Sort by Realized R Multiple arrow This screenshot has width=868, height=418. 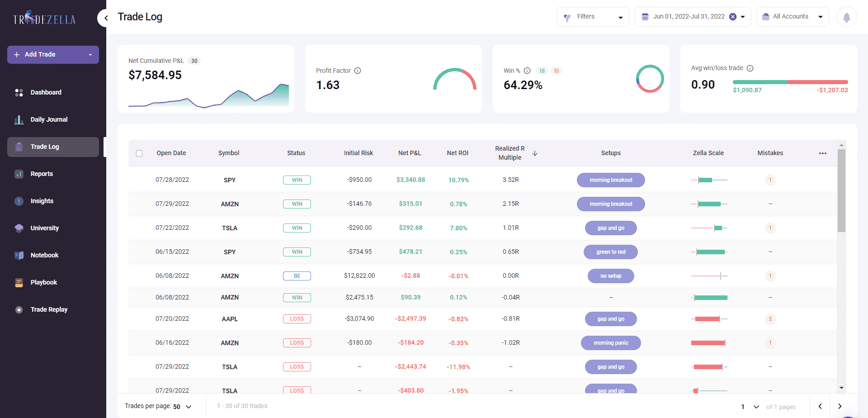pyautogui.click(x=535, y=153)
